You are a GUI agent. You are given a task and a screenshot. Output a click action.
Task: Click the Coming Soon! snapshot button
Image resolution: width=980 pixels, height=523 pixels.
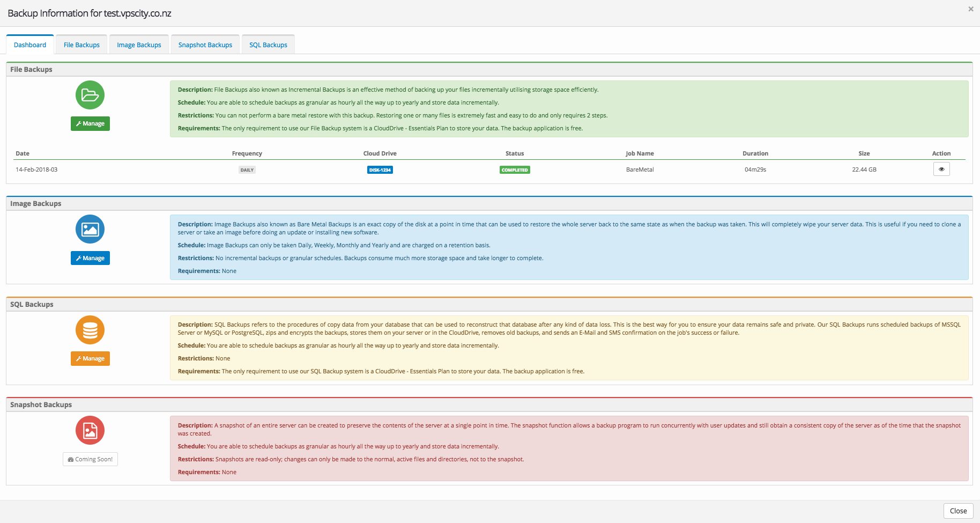click(90, 459)
